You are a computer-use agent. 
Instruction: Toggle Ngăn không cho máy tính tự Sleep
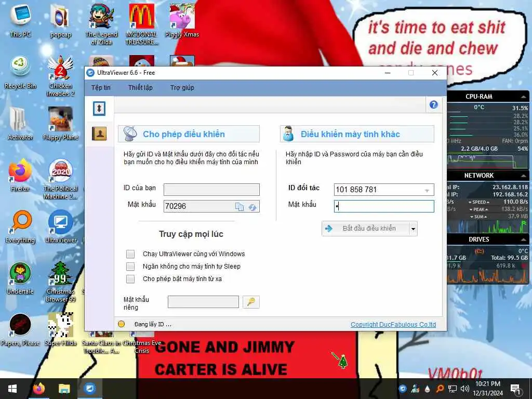pyautogui.click(x=130, y=267)
